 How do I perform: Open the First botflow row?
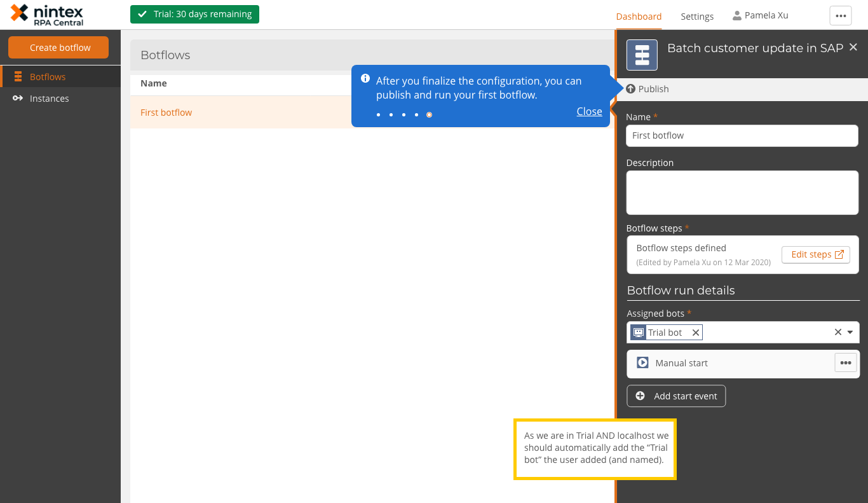[x=372, y=113]
